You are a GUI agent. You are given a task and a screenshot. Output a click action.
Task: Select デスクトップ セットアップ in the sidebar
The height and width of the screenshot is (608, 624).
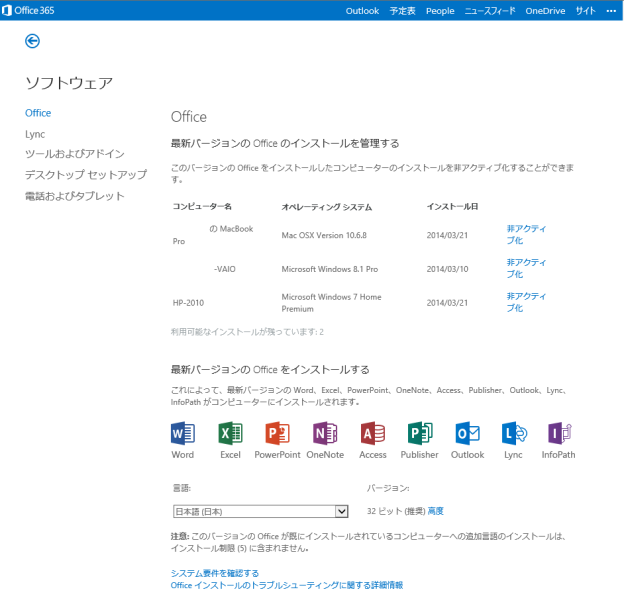click(86, 175)
